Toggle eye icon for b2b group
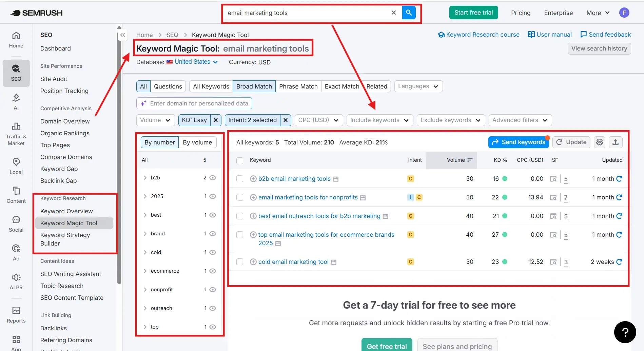The height and width of the screenshot is (351, 644). (213, 178)
